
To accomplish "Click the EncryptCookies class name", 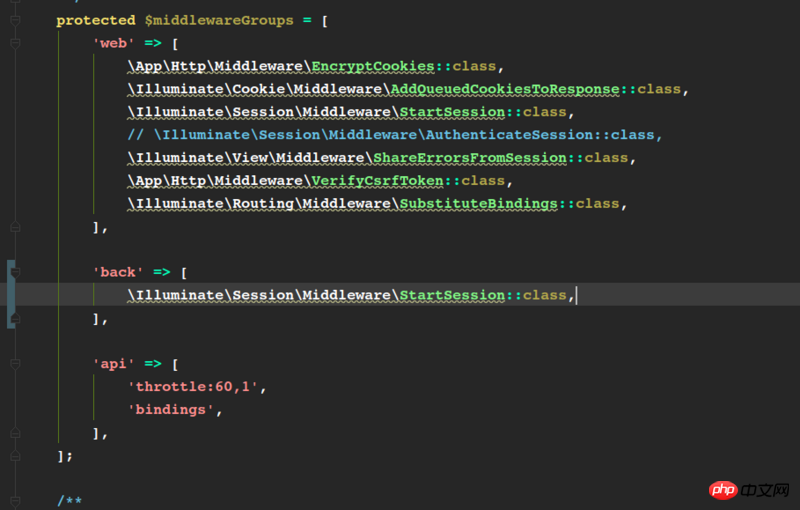I will pos(373,66).
